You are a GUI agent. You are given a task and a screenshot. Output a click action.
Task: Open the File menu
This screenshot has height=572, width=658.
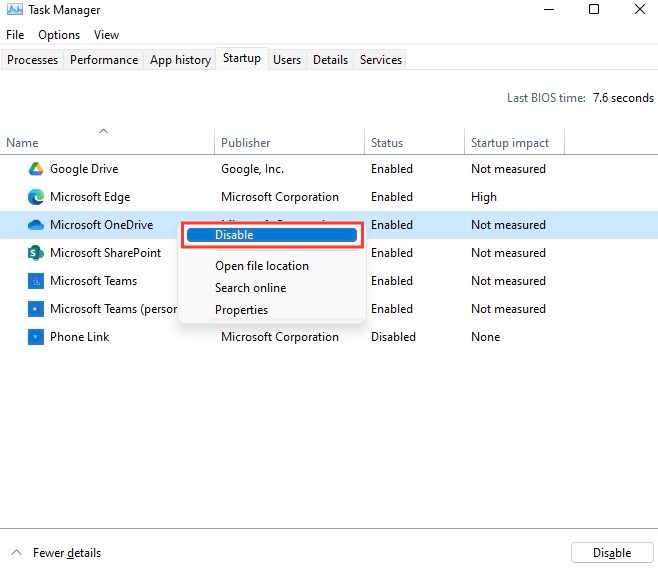click(x=15, y=35)
